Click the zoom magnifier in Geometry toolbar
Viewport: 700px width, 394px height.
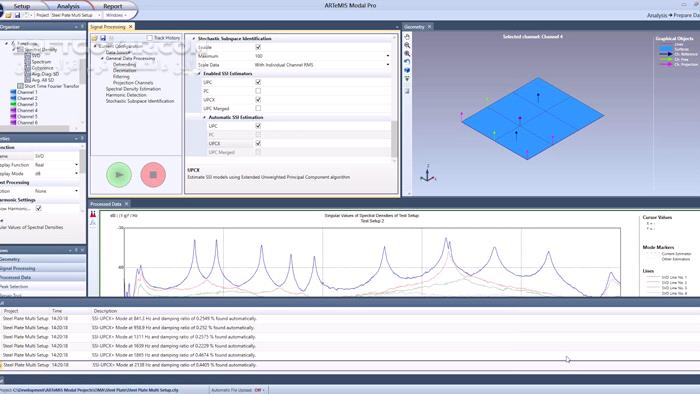407,45
